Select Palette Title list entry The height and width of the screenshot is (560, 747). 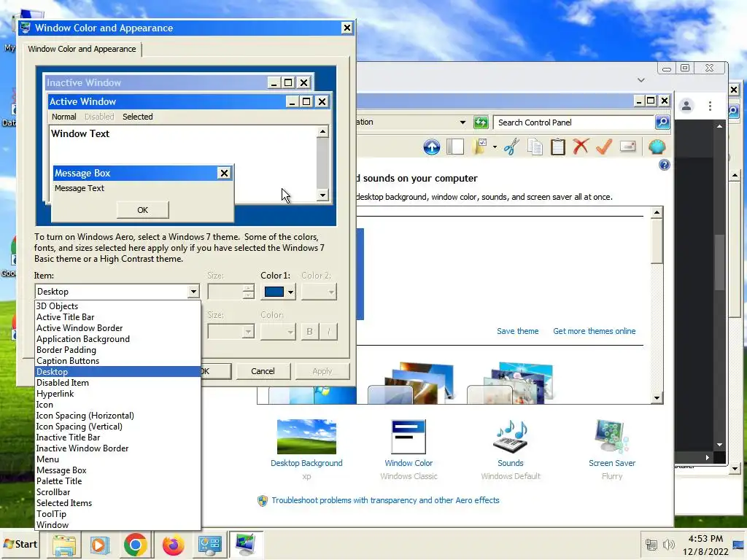point(118,481)
